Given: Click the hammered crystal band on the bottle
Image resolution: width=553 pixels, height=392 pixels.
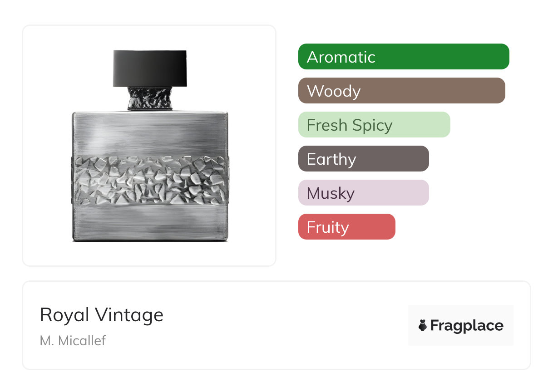Looking at the screenshot, I should 150,180.
